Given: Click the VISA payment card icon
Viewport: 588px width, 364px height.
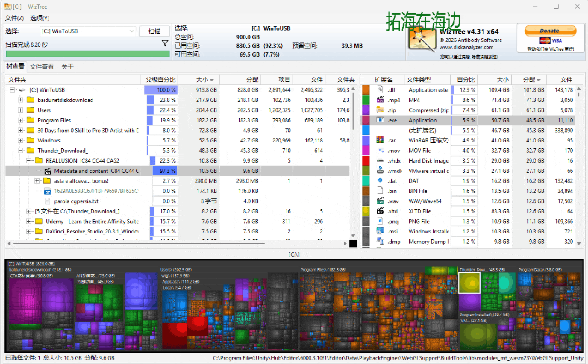Looking at the screenshot, I should pos(557,40).
